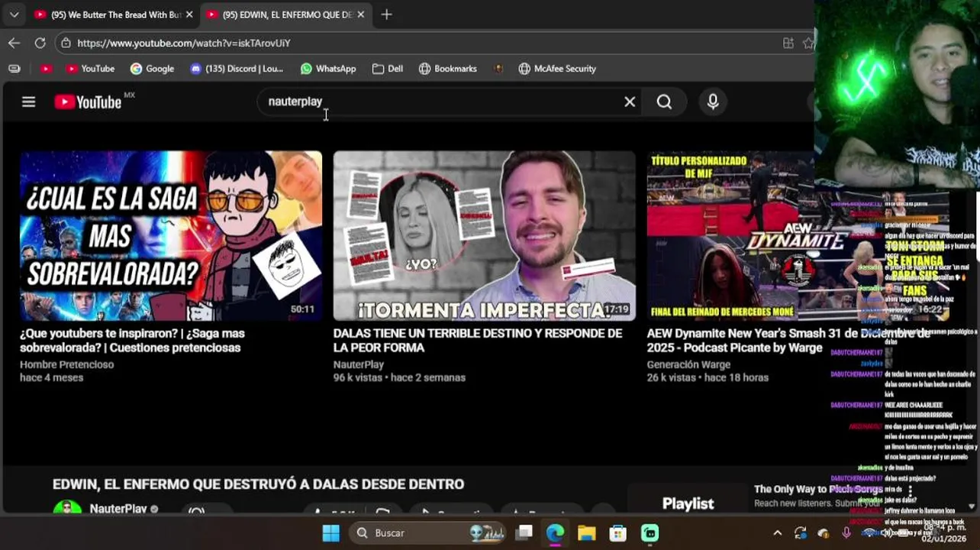Click the cloud tray icon
980x550 pixels.
pyautogui.click(x=823, y=533)
